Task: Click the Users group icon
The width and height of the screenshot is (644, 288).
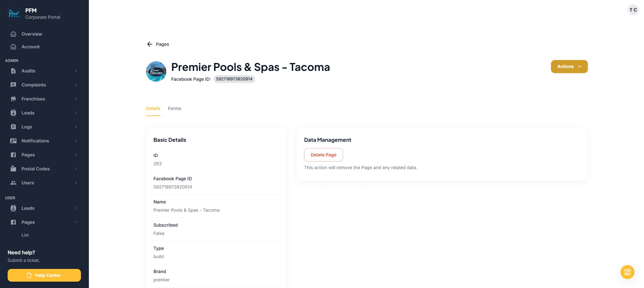Action: [13, 183]
